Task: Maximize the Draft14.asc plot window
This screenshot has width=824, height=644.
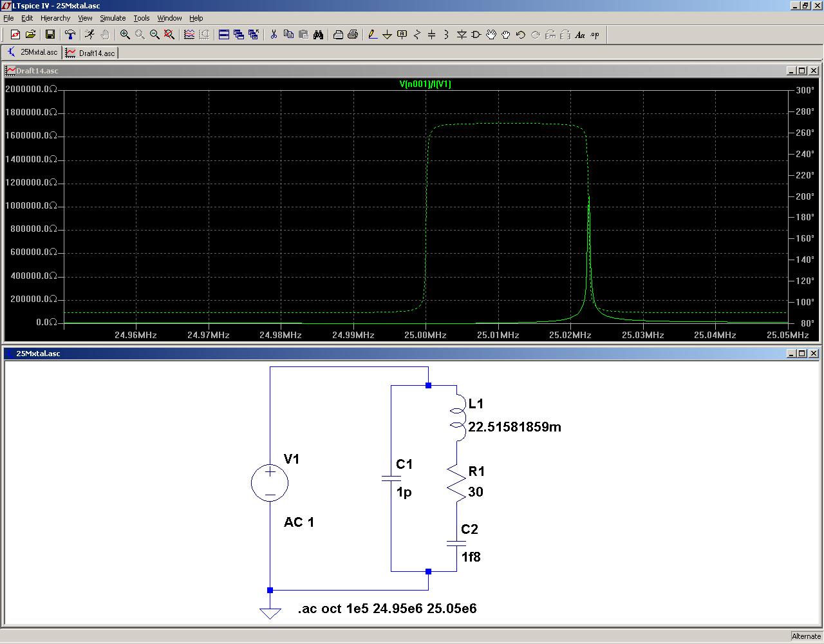Action: tap(802, 70)
